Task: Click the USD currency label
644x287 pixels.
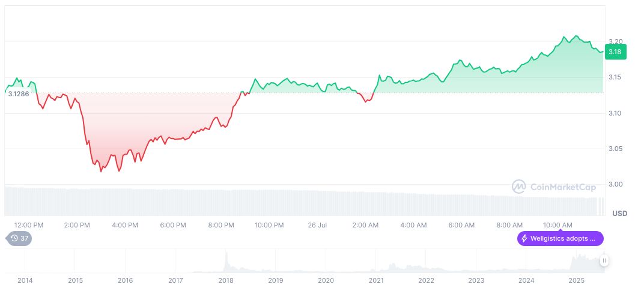Action: (619, 214)
